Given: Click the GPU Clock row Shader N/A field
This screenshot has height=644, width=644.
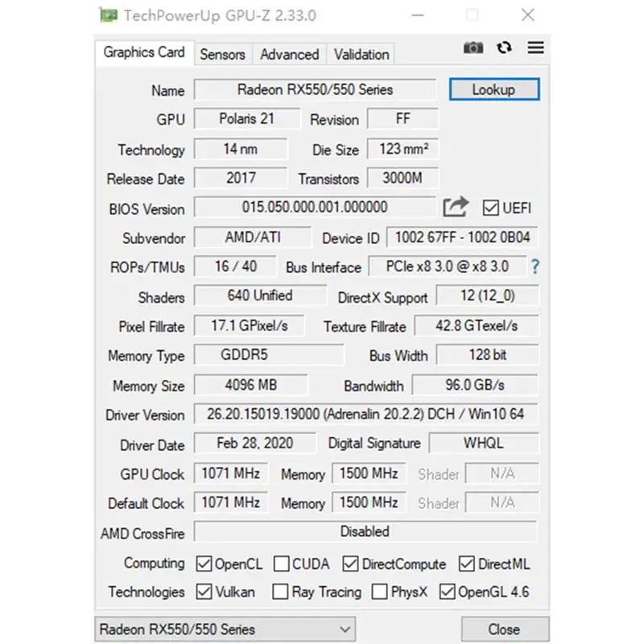Looking at the screenshot, I should point(502,473).
